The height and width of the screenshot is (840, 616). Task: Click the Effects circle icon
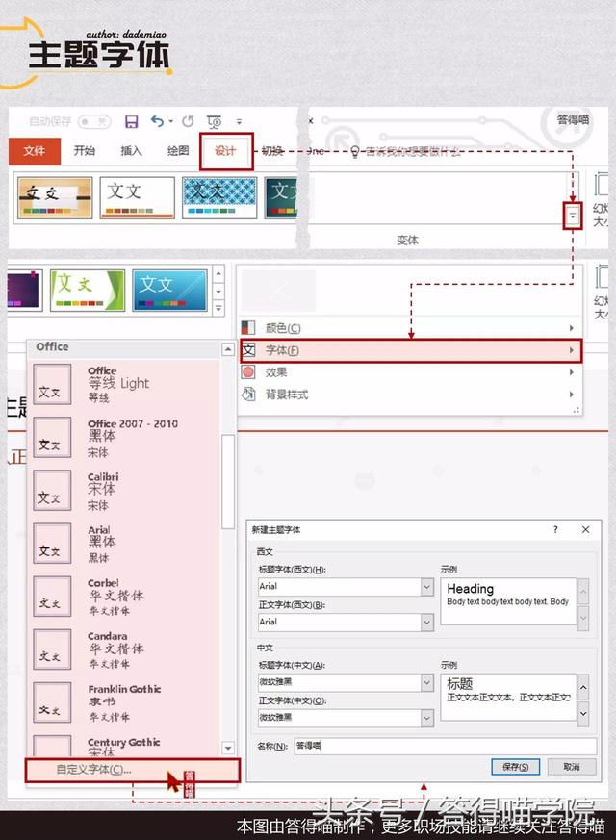click(x=248, y=372)
